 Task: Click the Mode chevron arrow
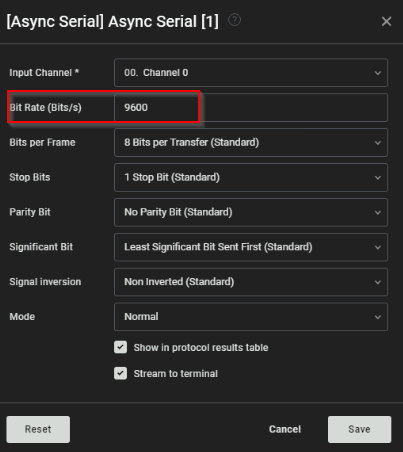[378, 317]
